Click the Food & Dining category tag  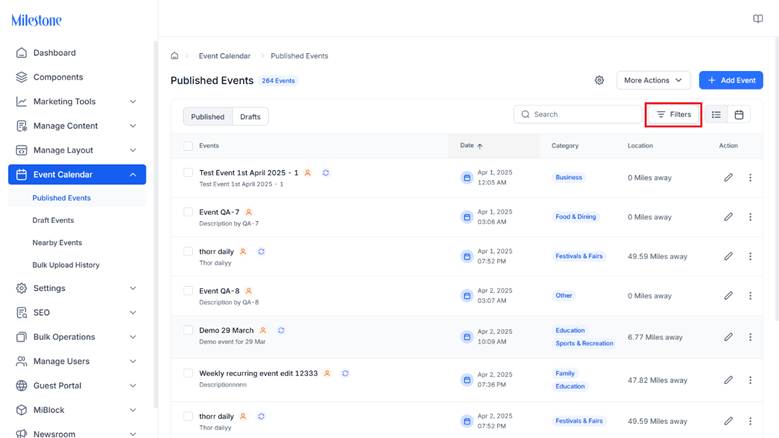tap(575, 217)
